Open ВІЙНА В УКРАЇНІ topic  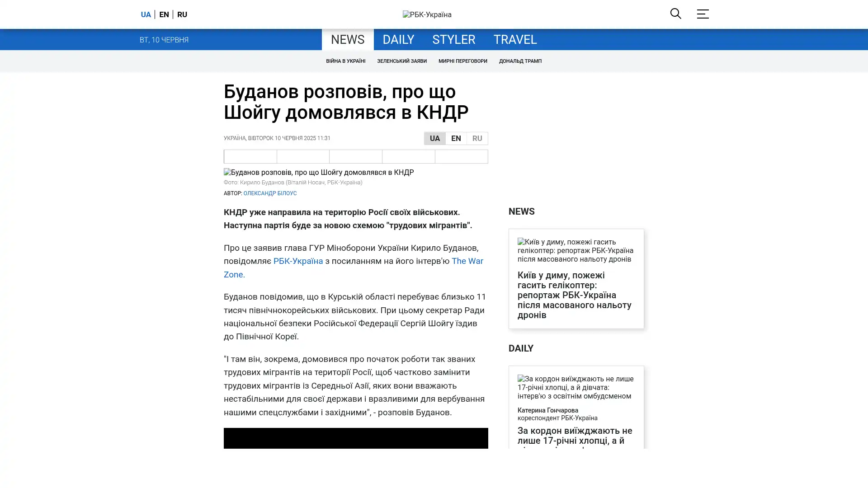click(345, 61)
